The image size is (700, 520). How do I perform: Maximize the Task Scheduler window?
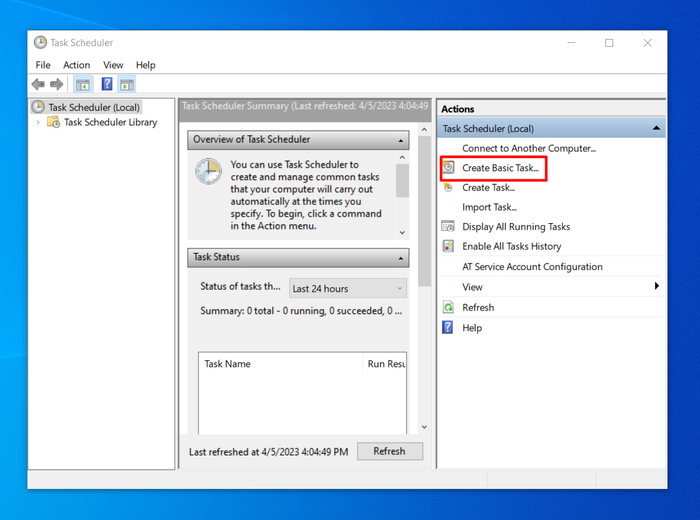(x=609, y=43)
